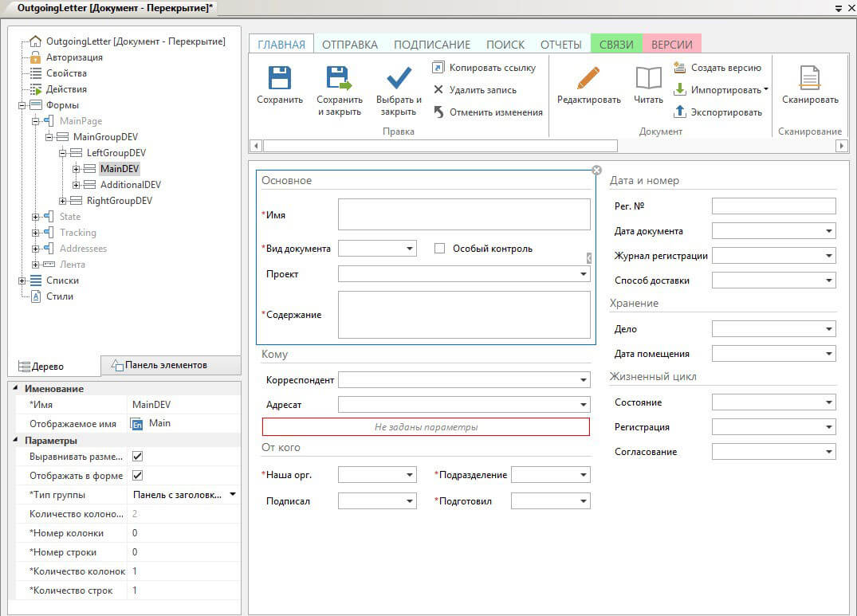Image resolution: width=857 pixels, height=616 pixels.
Task: Open the Состояние dropdown
Action: [x=828, y=402]
